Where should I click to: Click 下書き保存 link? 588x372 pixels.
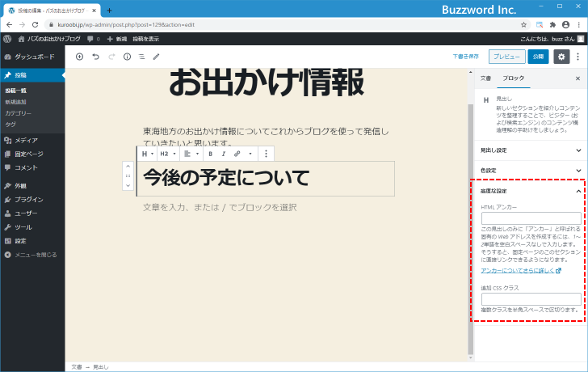coord(465,57)
